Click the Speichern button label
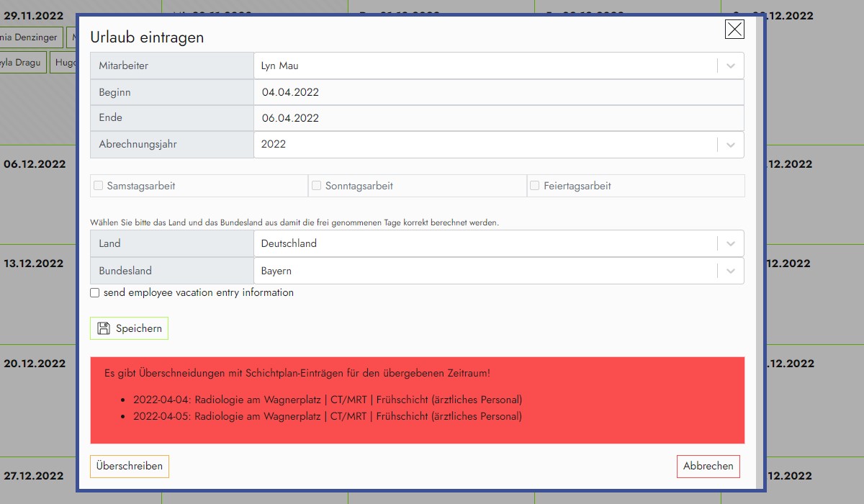Screen dimensions: 864x504 pyautogui.click(x=139, y=328)
